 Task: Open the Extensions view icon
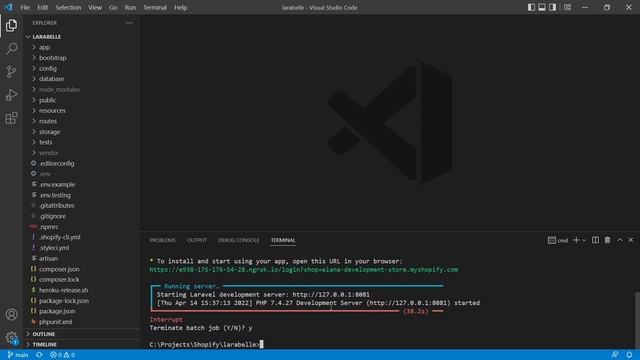[x=11, y=118]
